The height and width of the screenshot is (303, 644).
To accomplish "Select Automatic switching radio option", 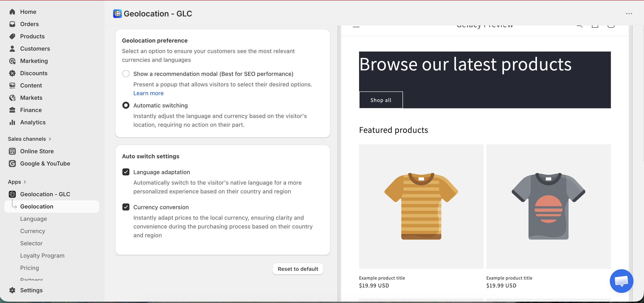I will coord(126,105).
